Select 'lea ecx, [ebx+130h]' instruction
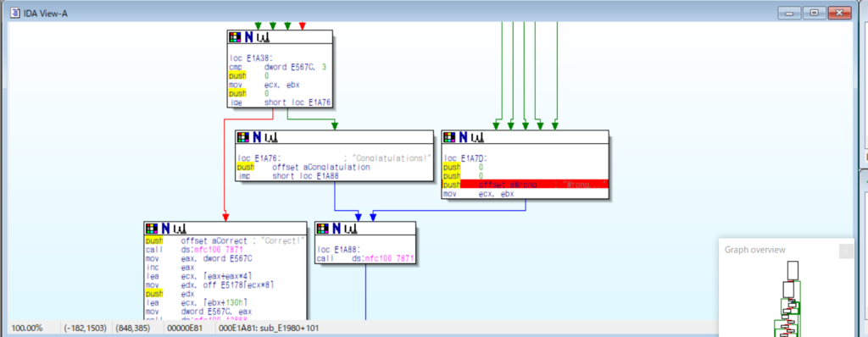Viewport: 868px width, 337px height. pyautogui.click(x=197, y=302)
